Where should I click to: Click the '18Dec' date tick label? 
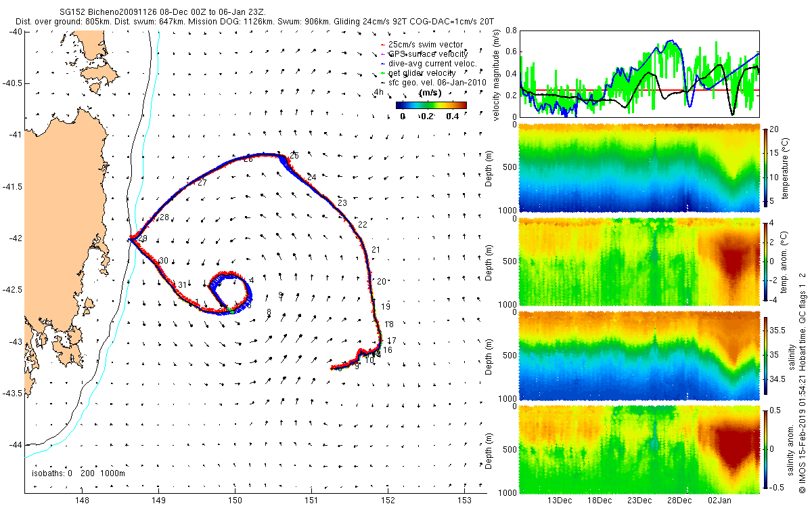[600, 500]
